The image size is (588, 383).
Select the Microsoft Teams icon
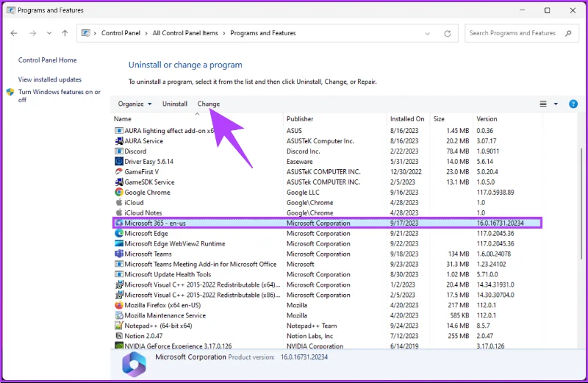pyautogui.click(x=119, y=254)
